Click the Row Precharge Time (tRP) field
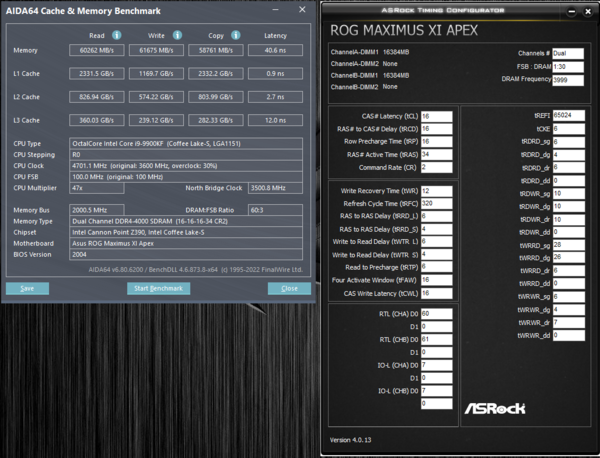This screenshot has width=600, height=458. 437,142
